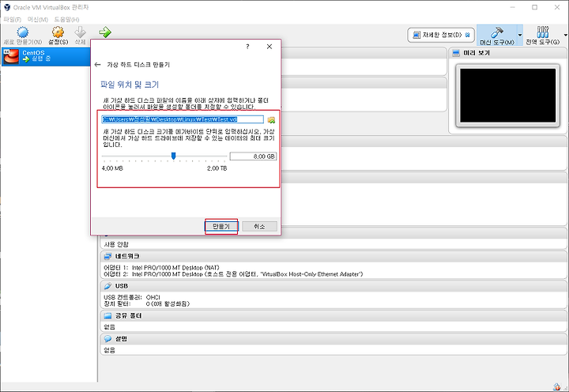Click the Adapter 1 (어댑터 1) NAT line
Viewport: 569px width, 392px height.
[x=161, y=267]
